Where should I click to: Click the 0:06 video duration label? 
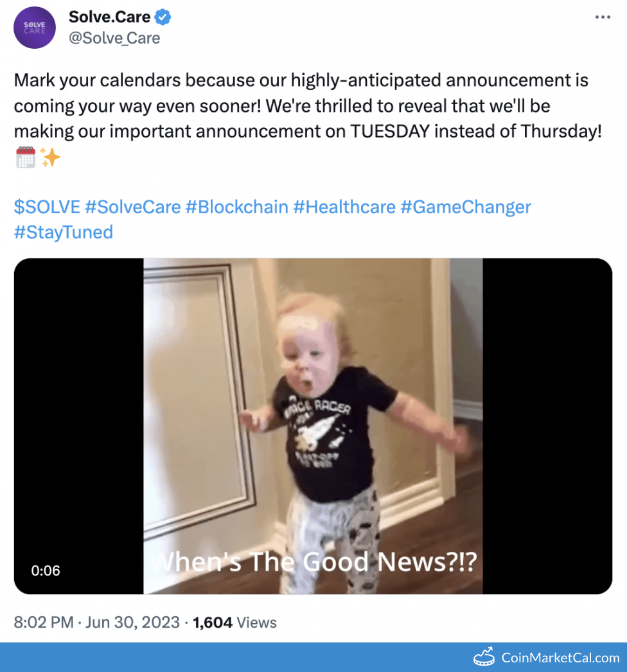46,570
